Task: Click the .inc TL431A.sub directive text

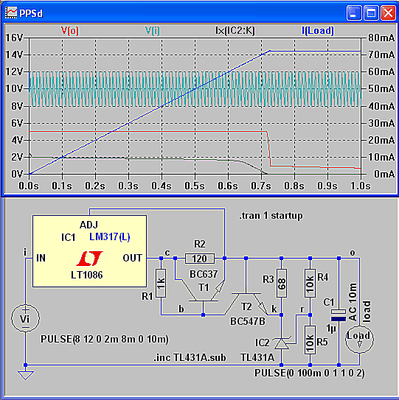Action: coord(190,358)
